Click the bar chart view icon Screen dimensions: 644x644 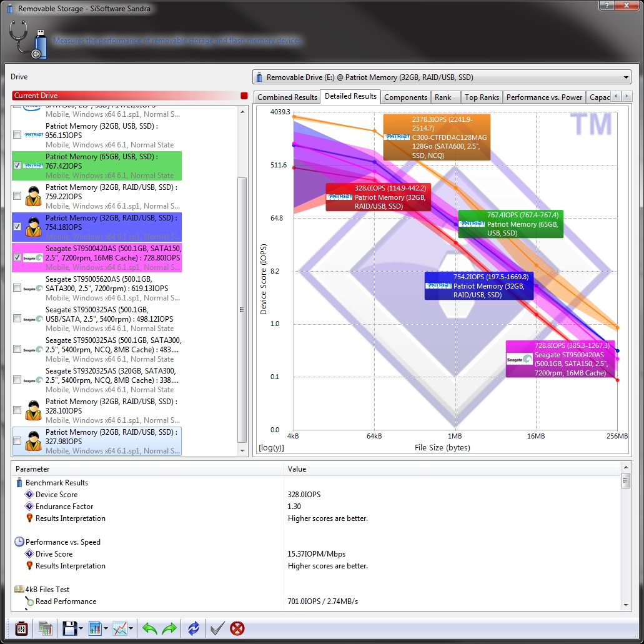pyautogui.click(x=96, y=628)
